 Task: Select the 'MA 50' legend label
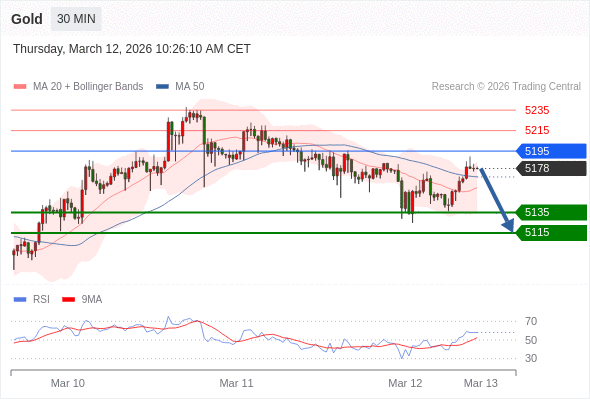coord(190,87)
